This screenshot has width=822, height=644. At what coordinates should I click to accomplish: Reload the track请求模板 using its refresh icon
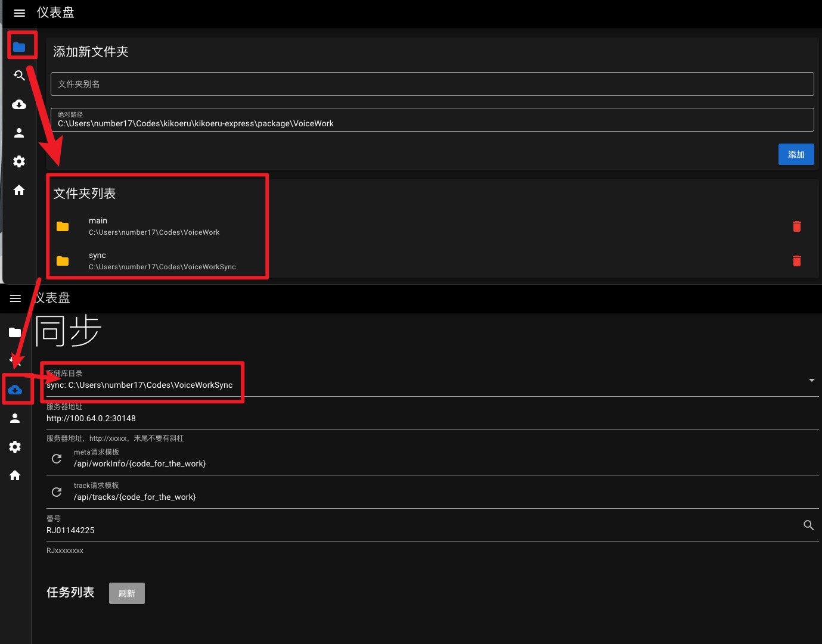pos(57,492)
